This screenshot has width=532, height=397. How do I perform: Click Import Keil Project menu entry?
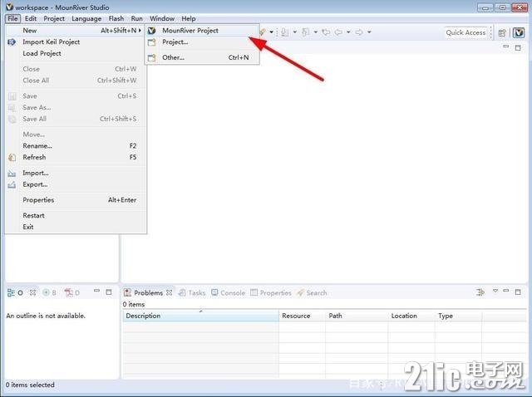(x=76, y=42)
